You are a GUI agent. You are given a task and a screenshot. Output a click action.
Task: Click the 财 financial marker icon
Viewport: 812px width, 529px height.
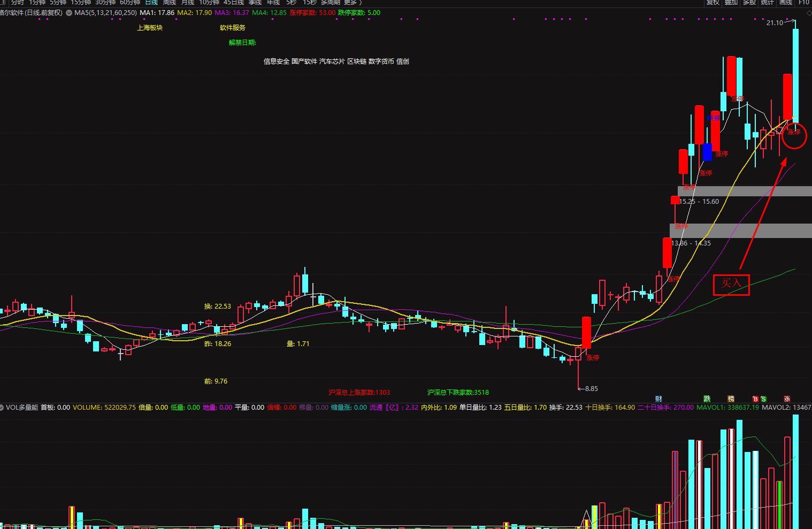click(x=658, y=399)
